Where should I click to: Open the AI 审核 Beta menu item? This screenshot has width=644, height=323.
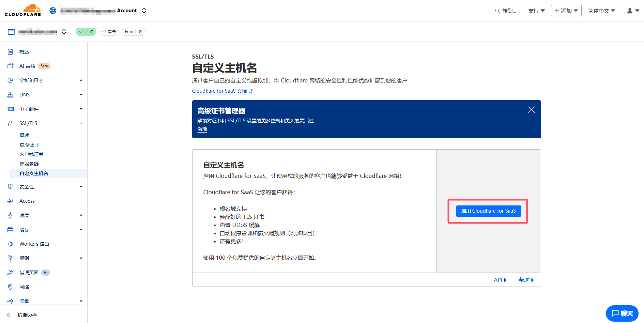click(35, 66)
